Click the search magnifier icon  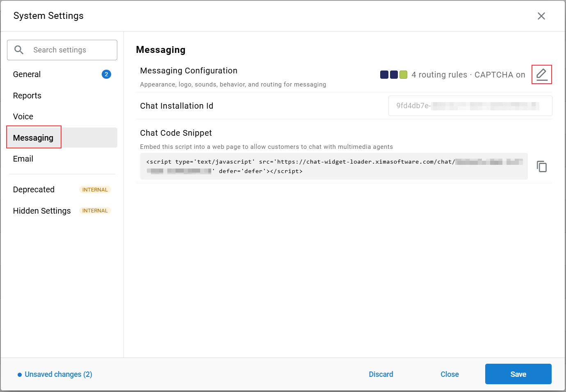[x=19, y=50]
